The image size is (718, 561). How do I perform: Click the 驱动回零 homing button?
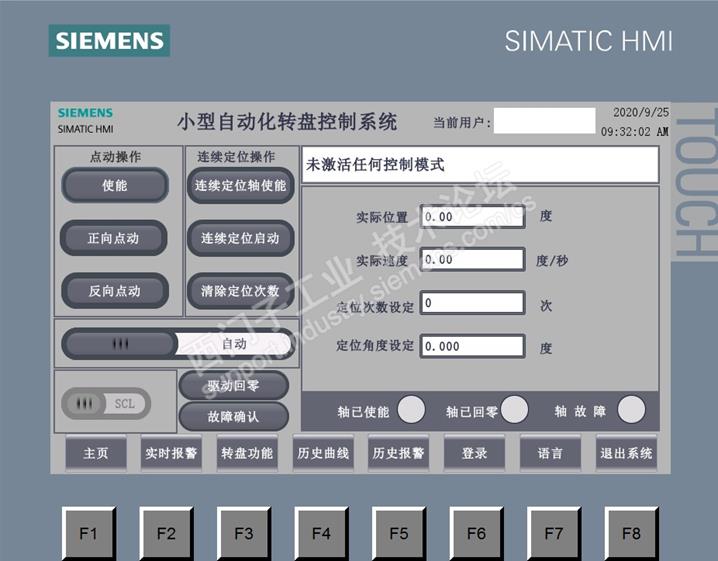pyautogui.click(x=234, y=386)
